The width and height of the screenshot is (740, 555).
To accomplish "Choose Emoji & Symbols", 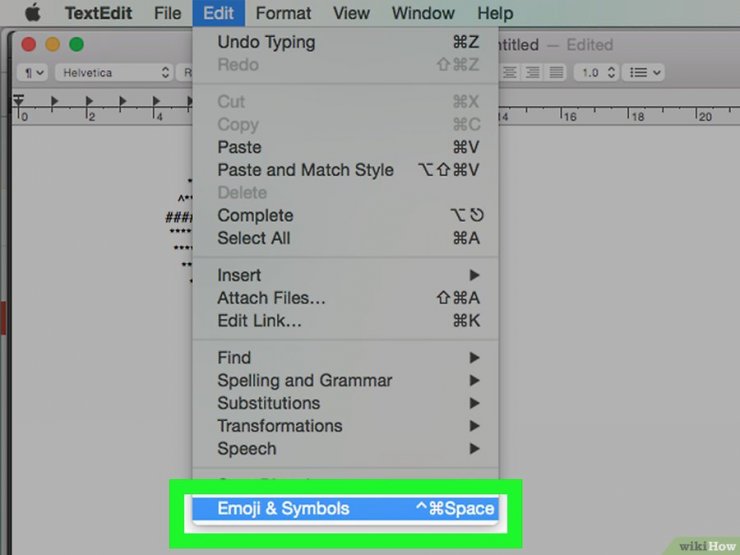I will click(345, 508).
